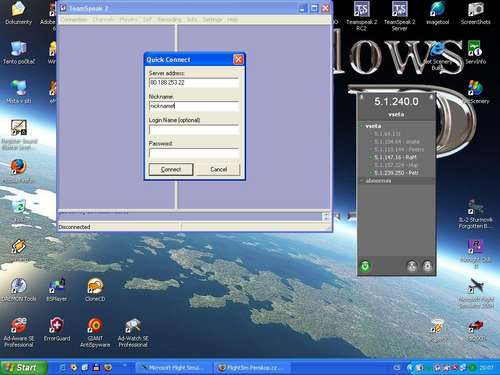Close the Quick Connect dialog
Screen dimensions: 500x375
(238, 59)
